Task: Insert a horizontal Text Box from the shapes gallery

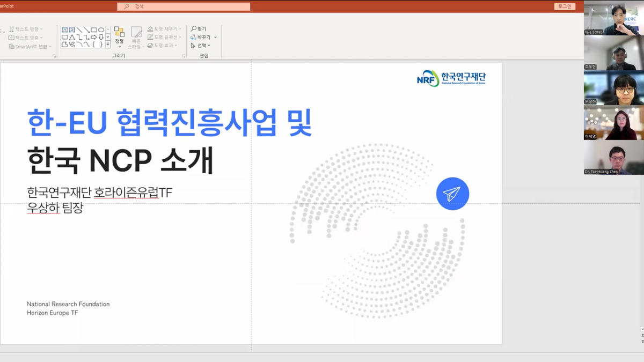Action: pyautogui.click(x=65, y=30)
